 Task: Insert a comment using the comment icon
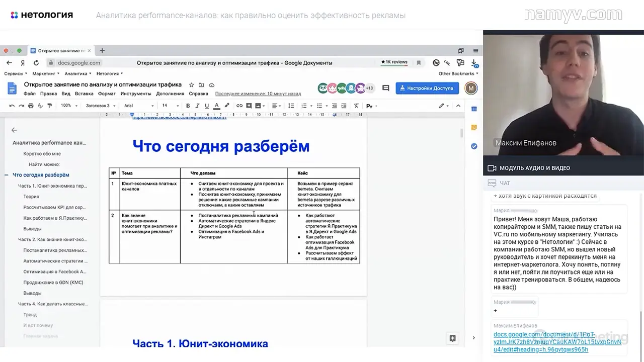point(248,106)
